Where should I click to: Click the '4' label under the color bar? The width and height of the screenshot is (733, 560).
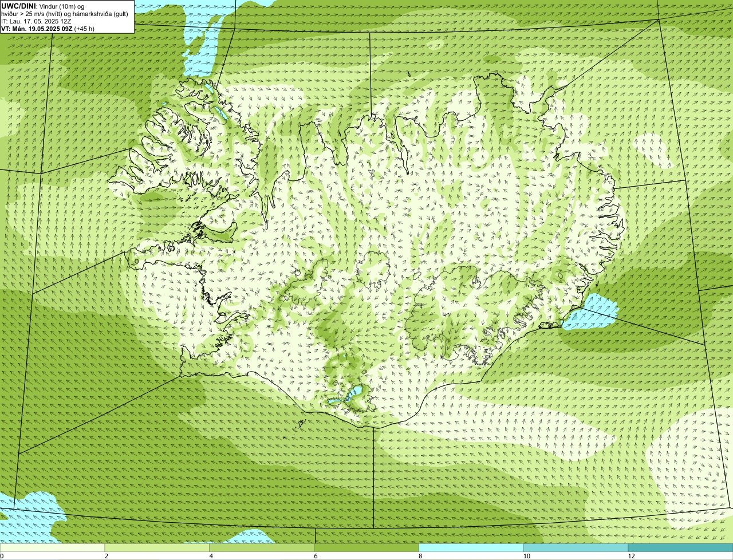tap(211, 556)
